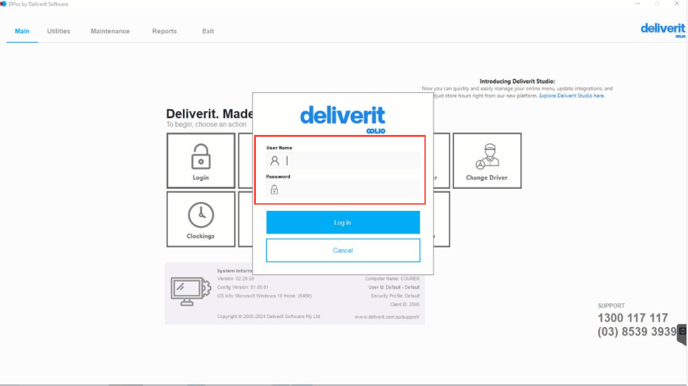This screenshot has width=688, height=386.
Task: Open the www.deliverit.com.au/support link
Action: coord(387,317)
